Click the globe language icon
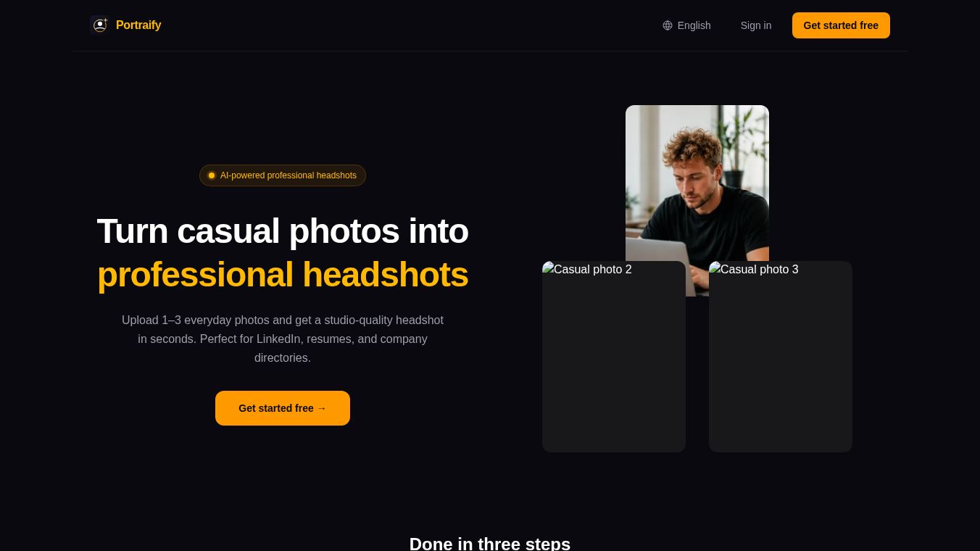Viewport: 980px width, 551px height. pos(668,25)
